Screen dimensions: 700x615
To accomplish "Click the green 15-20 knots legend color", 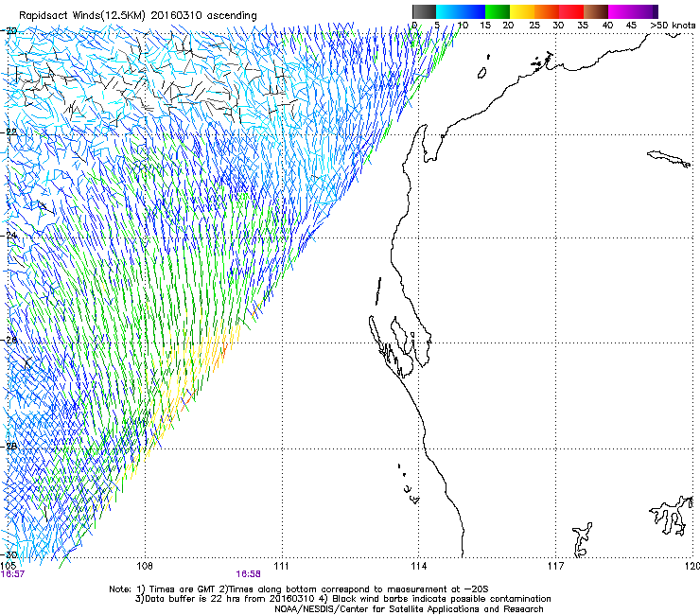I will point(498,11).
